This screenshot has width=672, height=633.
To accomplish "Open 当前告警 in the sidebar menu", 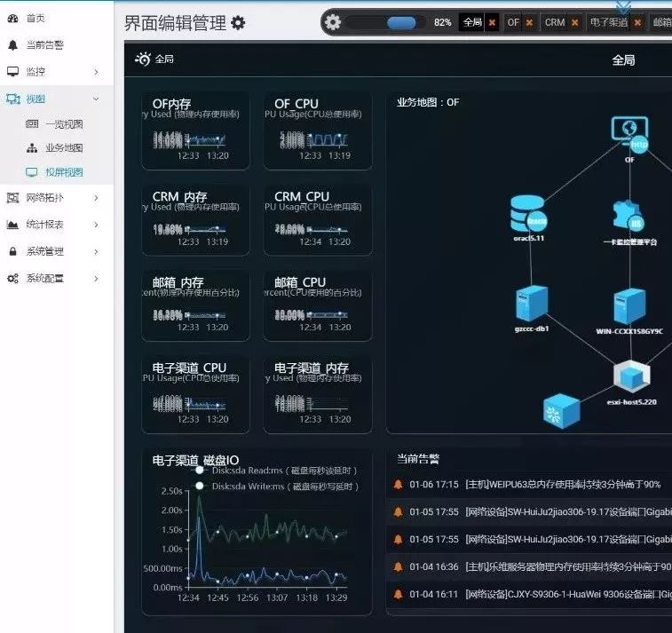I will 45,45.
